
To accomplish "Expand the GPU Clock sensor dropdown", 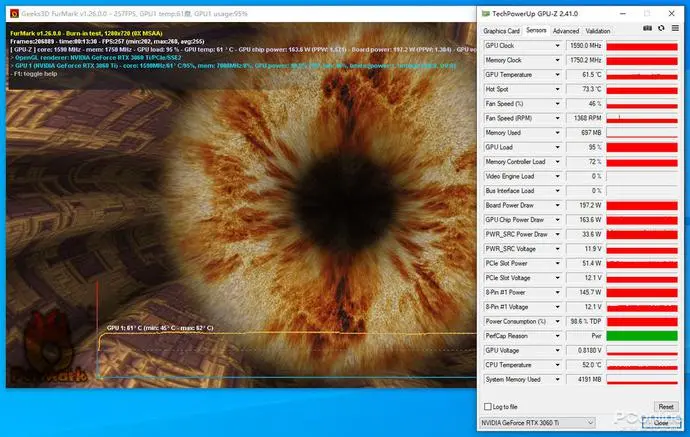I will coord(557,46).
